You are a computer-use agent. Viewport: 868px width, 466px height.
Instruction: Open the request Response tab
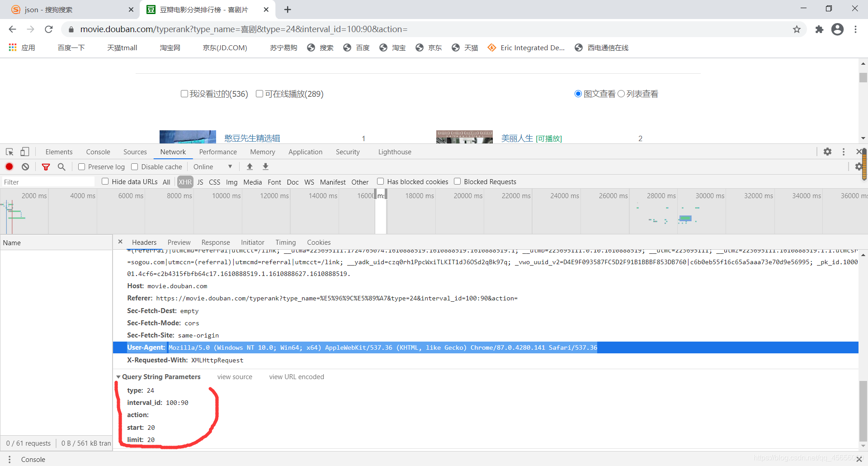point(216,243)
